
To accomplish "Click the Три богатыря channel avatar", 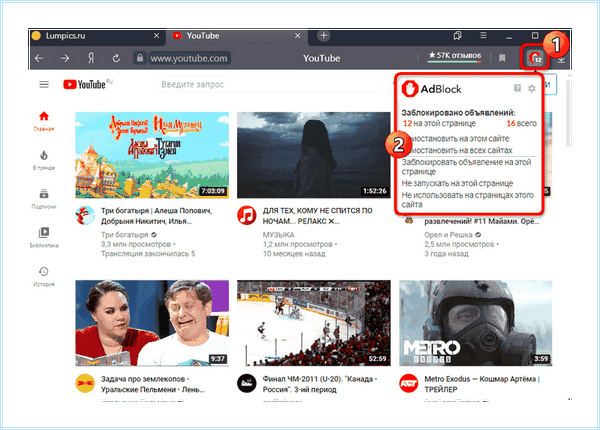I will 85,216.
